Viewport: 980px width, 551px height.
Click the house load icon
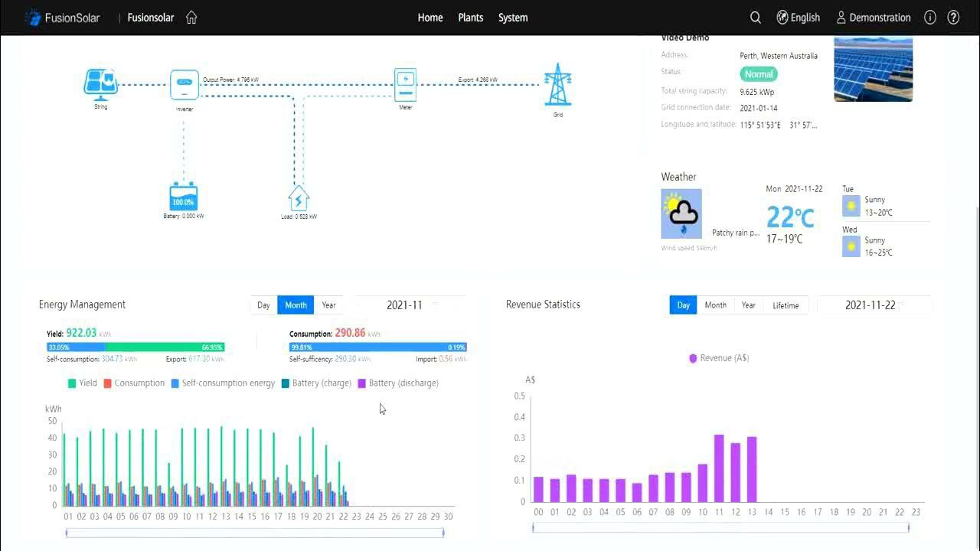[x=299, y=197]
